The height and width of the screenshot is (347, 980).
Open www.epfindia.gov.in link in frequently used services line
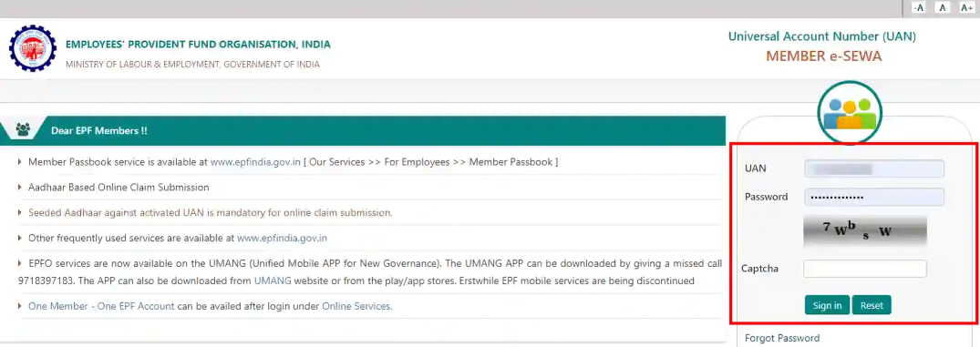click(x=282, y=238)
